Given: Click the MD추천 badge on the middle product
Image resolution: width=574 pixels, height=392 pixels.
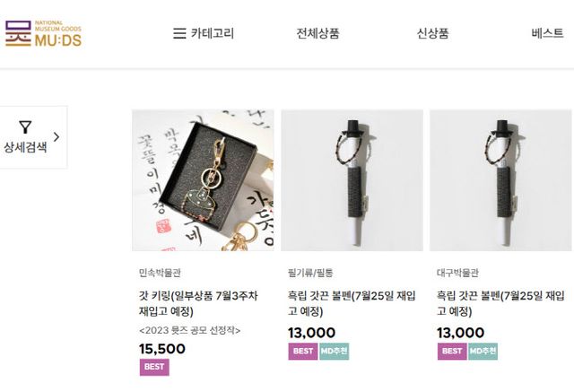Looking at the screenshot, I should tap(334, 352).
